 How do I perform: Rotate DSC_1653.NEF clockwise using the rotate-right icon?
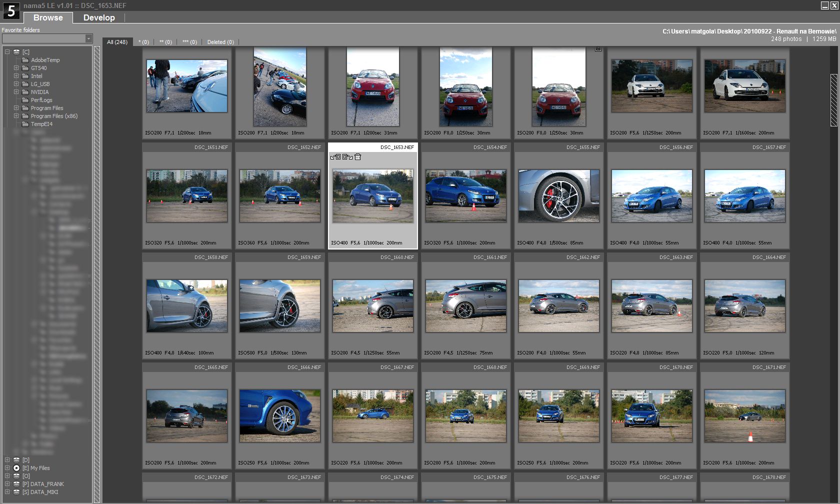pyautogui.click(x=347, y=157)
